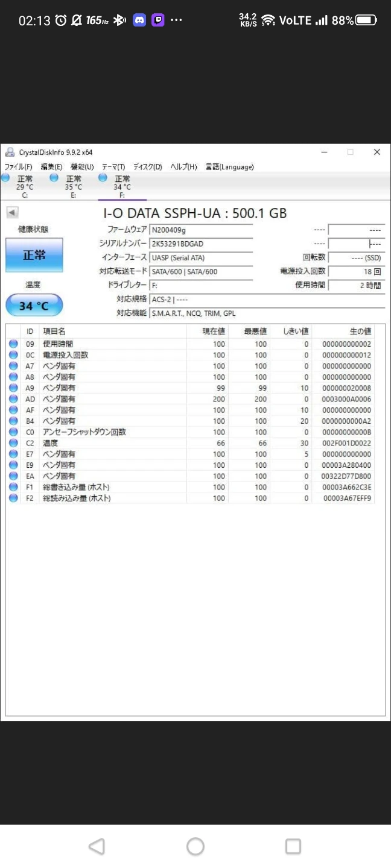
Task: Click the transfer mode field SATA/600
Action: (201, 271)
